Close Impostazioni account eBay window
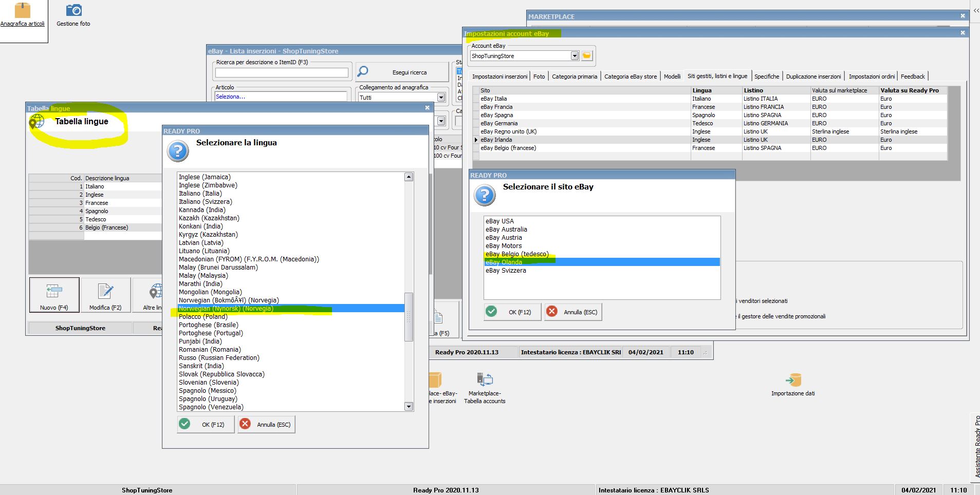Image resolution: width=980 pixels, height=495 pixels. [x=963, y=33]
